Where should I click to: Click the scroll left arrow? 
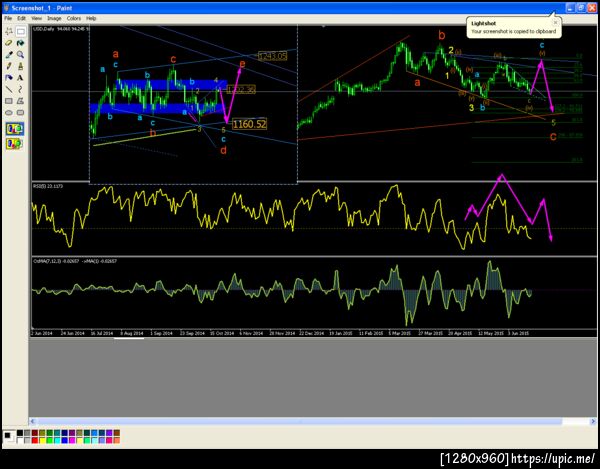tap(33, 421)
